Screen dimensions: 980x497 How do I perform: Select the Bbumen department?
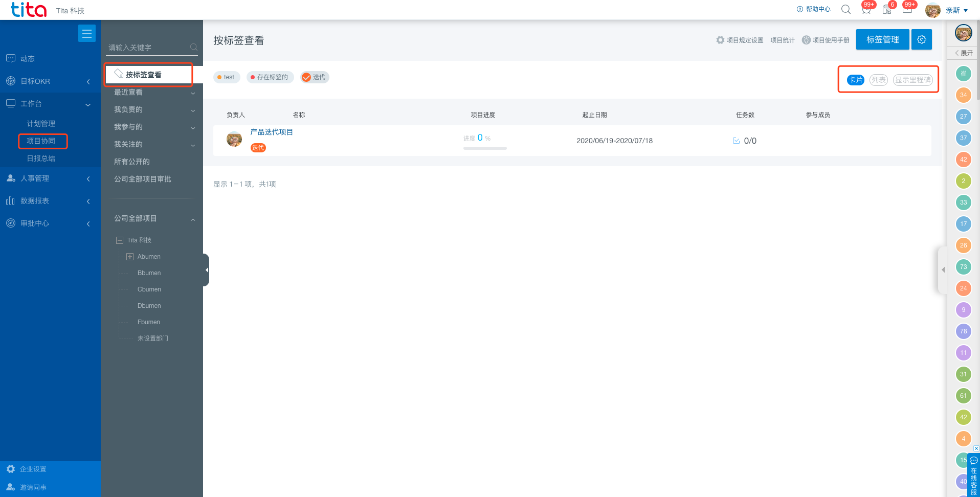(x=149, y=273)
